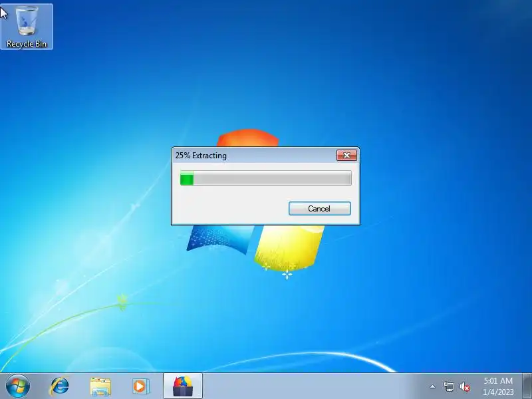Open the Windows Start menu orb
This screenshot has width=532, height=399.
coord(18,386)
